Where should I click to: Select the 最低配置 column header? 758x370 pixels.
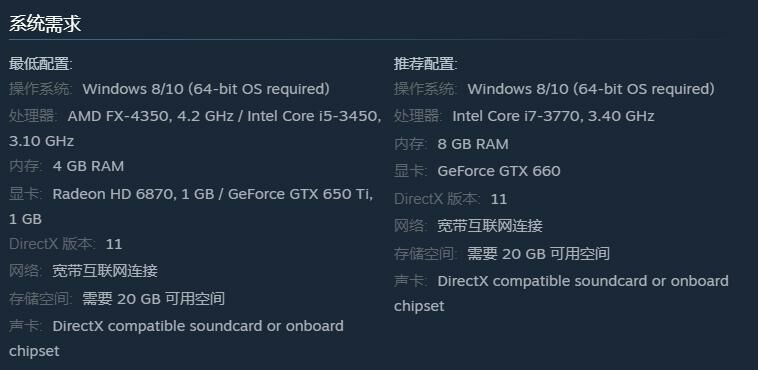tap(41, 64)
